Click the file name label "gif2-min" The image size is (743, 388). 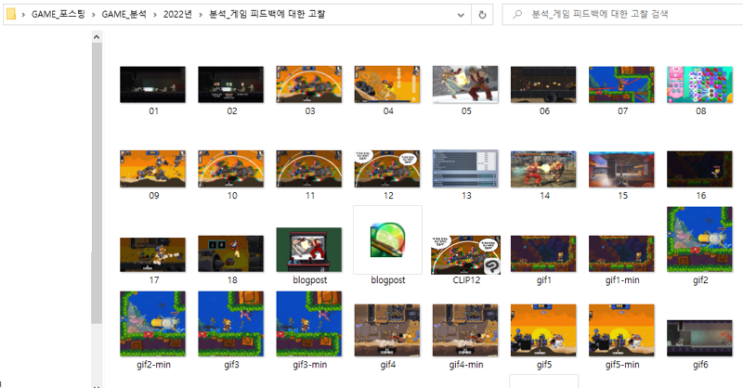[x=154, y=365]
